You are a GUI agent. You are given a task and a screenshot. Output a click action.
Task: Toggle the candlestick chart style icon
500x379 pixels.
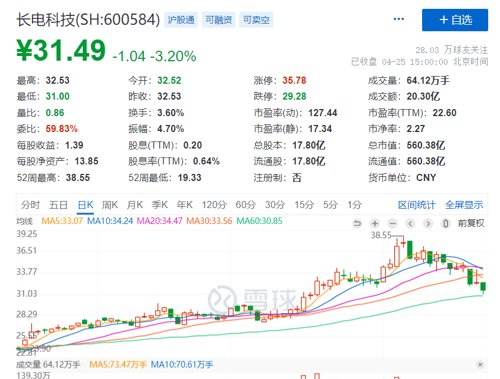pyautogui.click(x=446, y=223)
